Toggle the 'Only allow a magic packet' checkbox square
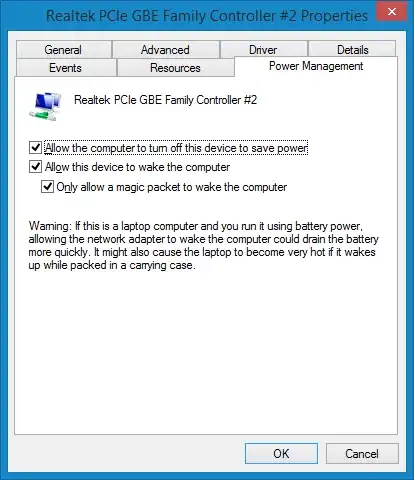 (47, 187)
